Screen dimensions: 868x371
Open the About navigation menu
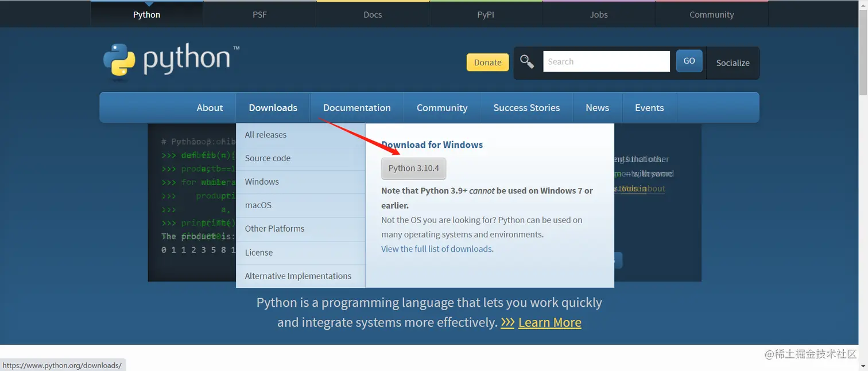point(210,108)
